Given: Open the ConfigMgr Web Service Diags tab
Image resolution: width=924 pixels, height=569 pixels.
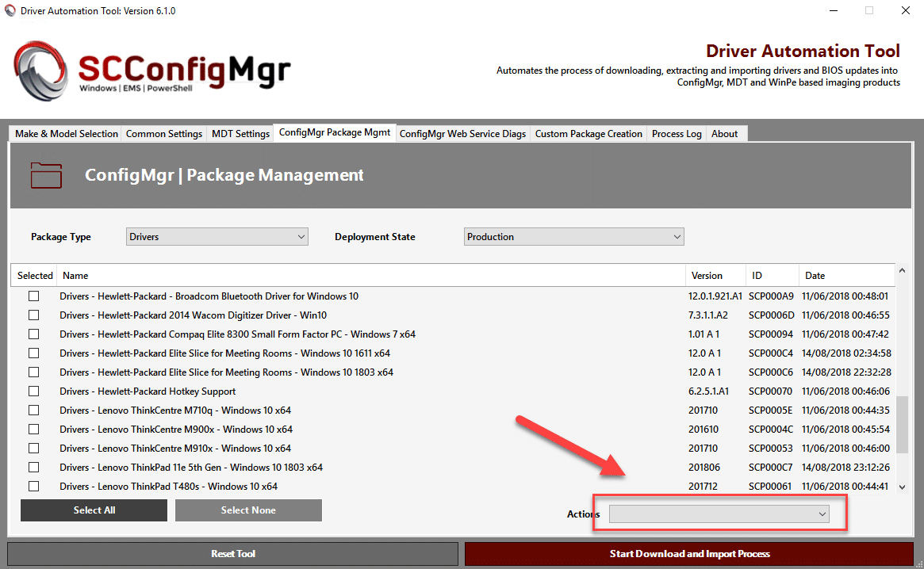Looking at the screenshot, I should point(462,133).
